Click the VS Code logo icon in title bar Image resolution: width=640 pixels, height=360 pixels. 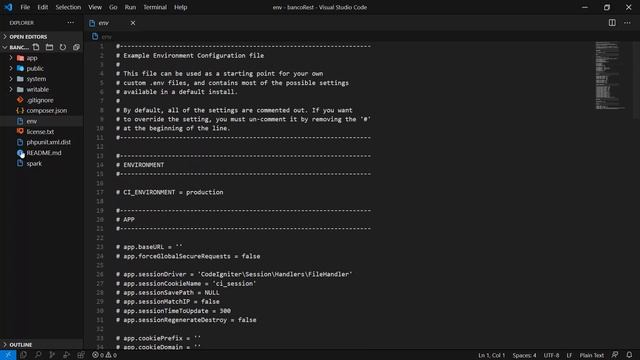(x=8, y=7)
